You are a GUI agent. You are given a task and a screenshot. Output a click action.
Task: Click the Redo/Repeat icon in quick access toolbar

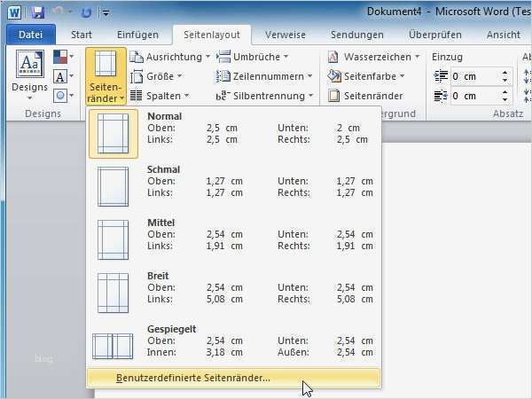87,13
